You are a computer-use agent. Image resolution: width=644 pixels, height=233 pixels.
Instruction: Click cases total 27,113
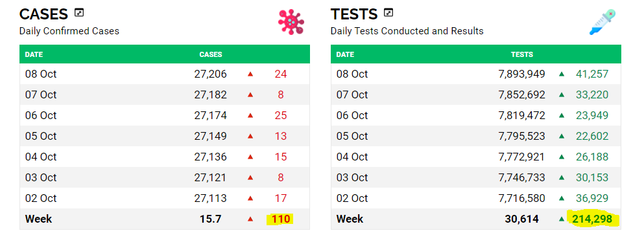211,198
